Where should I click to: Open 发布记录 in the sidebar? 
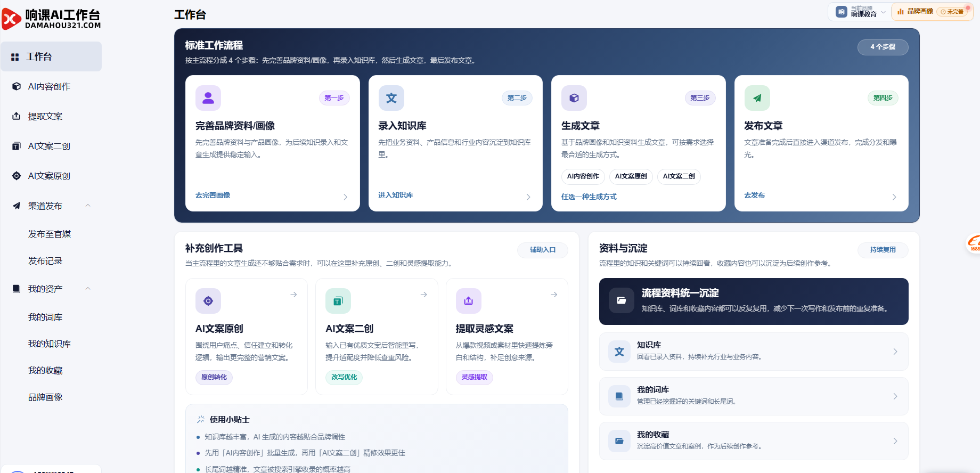pos(45,260)
